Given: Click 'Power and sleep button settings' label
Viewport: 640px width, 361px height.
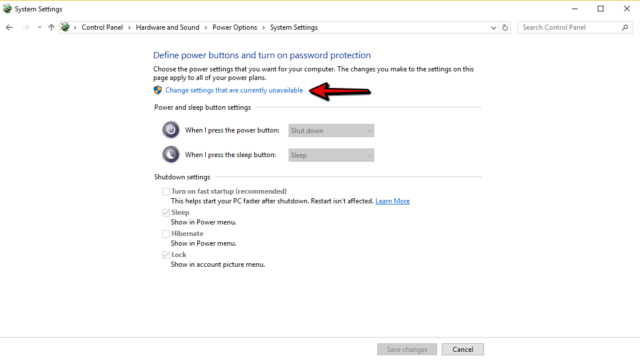Looking at the screenshot, I should coord(202,107).
